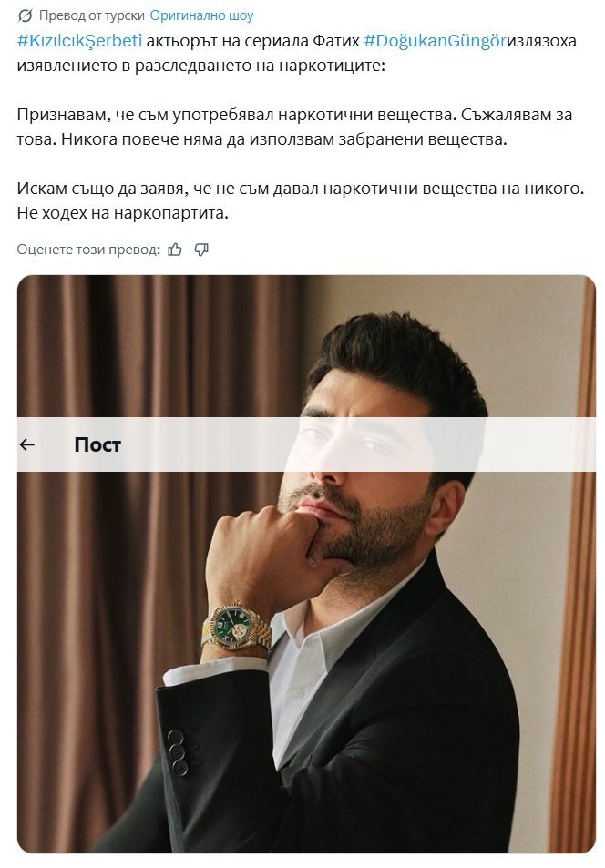
Task: Rate the translation with thumbs up
Action: 176,250
